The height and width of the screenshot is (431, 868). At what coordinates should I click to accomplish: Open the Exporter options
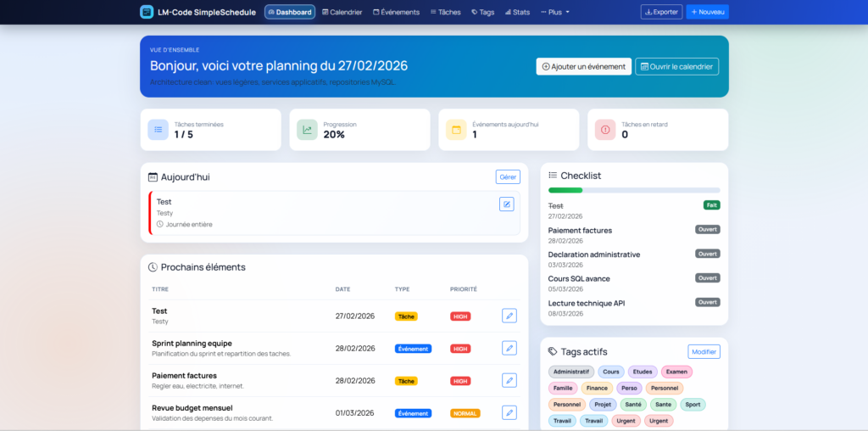tap(661, 12)
